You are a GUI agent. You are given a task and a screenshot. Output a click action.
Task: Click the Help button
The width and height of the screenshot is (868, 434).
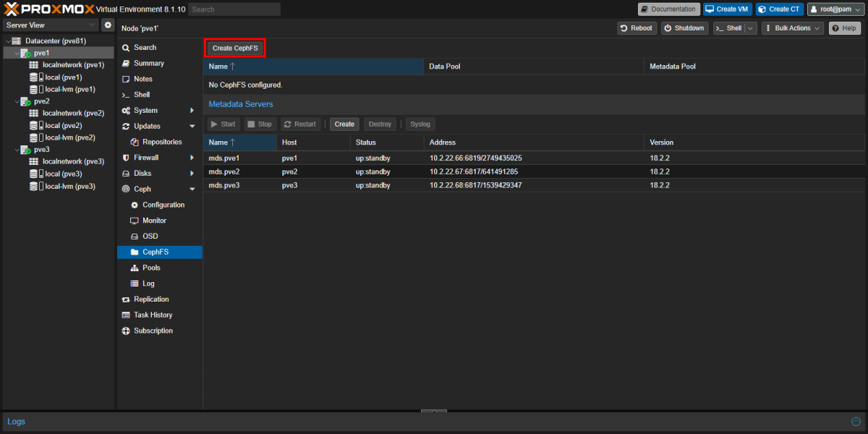[x=844, y=28]
